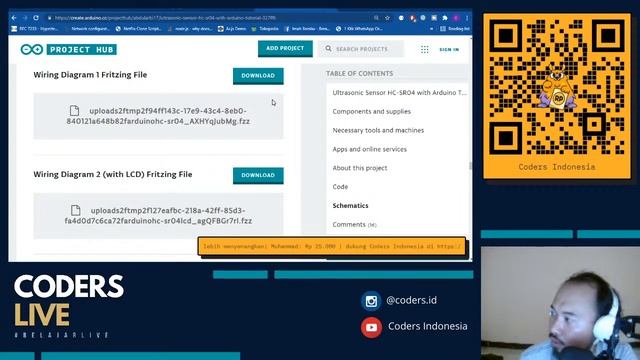Jump to Code section

(x=340, y=187)
